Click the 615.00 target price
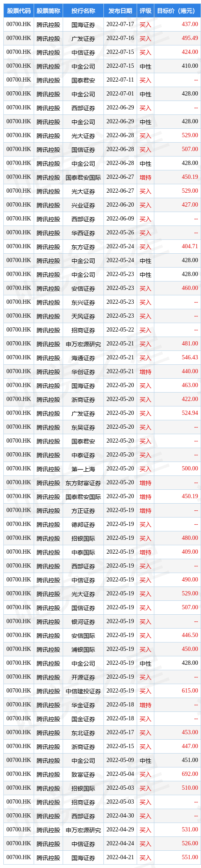201x868 pixels. click(x=190, y=691)
